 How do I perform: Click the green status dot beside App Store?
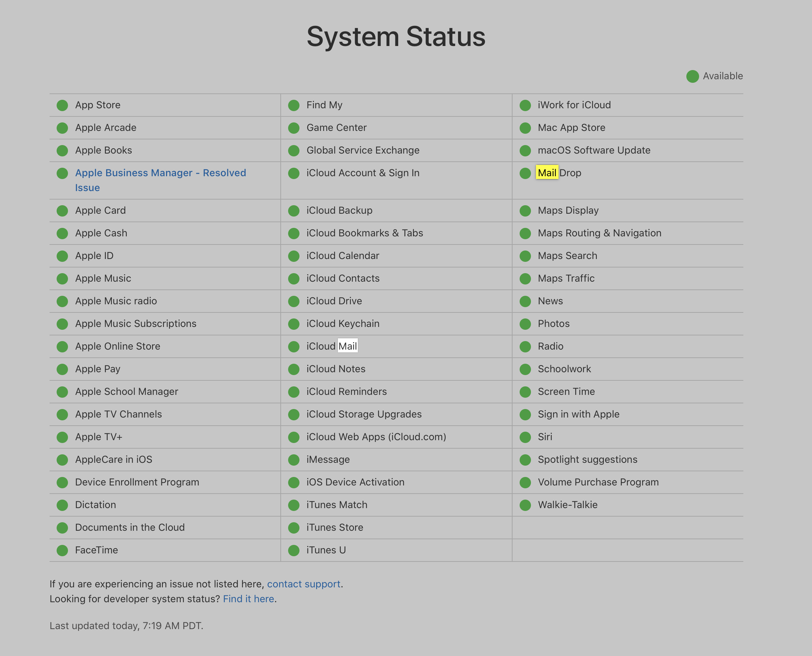click(x=62, y=105)
